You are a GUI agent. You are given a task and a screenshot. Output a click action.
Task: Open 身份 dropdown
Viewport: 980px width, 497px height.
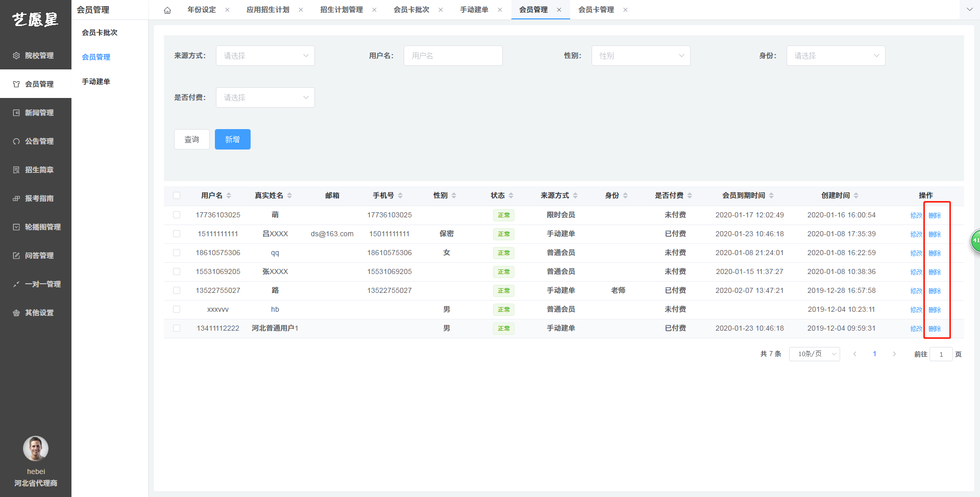coord(836,56)
